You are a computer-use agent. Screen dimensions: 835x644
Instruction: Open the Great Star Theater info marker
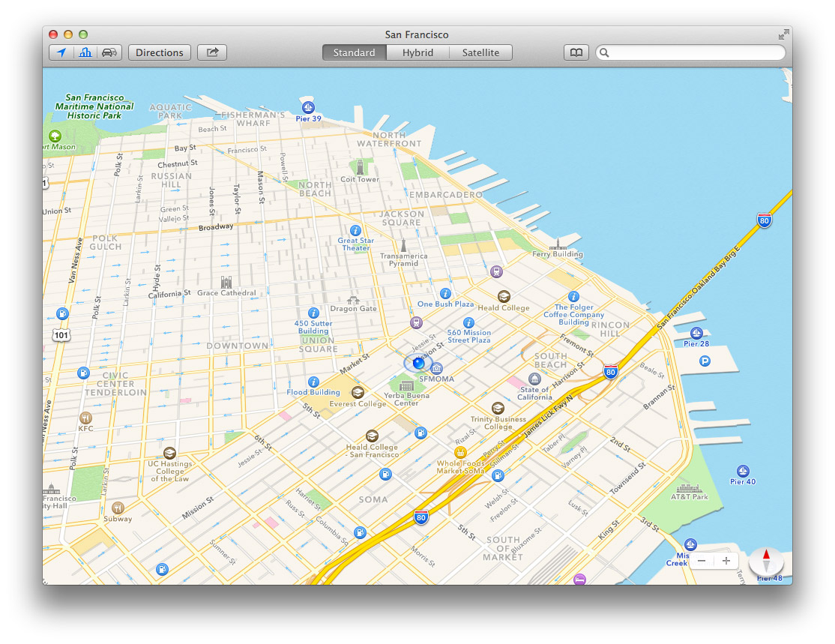[355, 231]
